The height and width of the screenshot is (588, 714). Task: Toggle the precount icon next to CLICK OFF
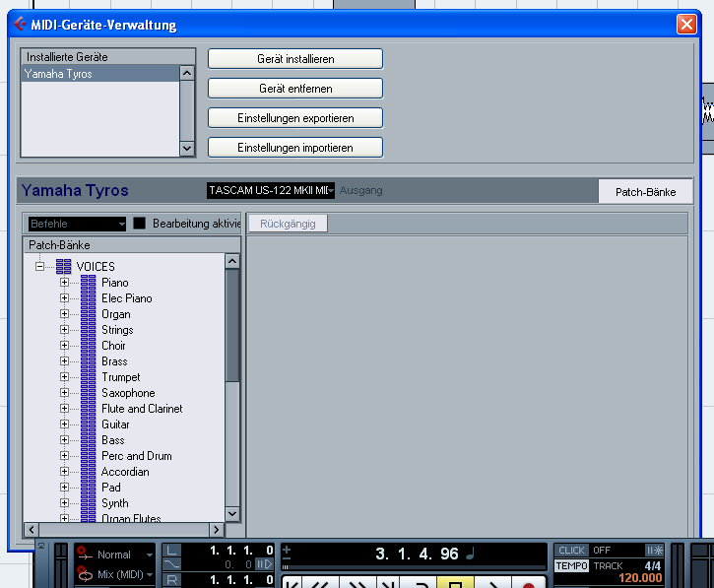click(654, 551)
